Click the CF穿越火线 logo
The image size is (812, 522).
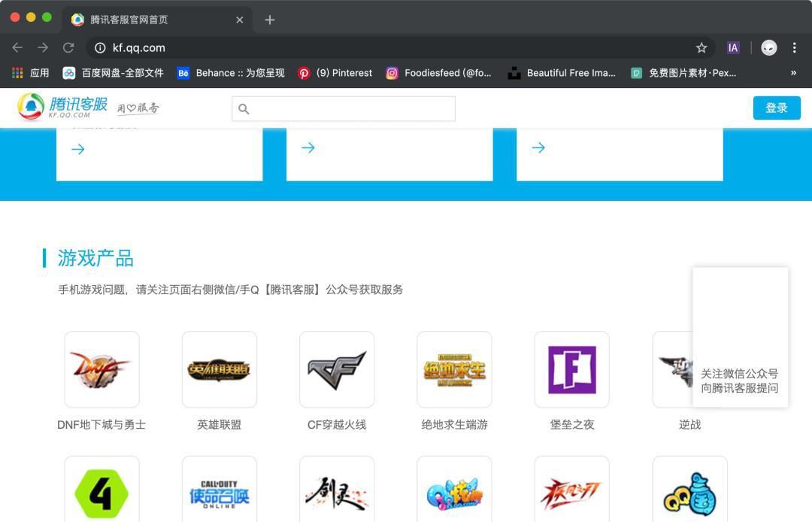(336, 369)
